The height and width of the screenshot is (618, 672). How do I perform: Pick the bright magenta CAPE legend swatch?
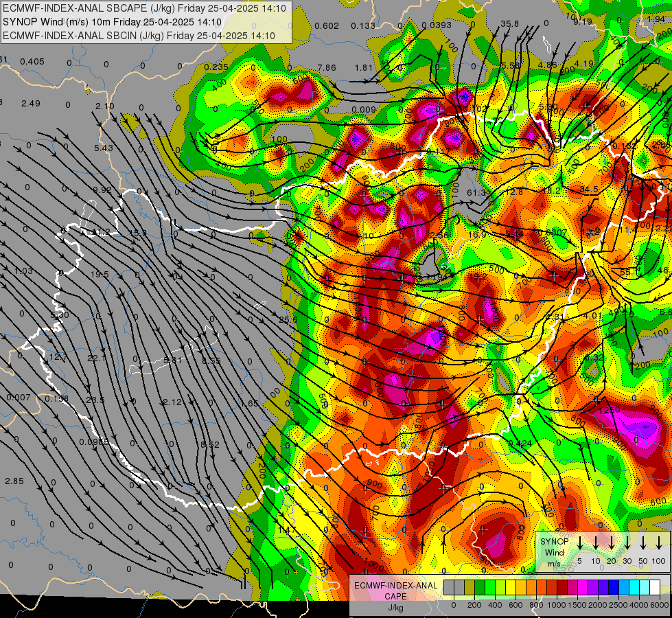583,587
